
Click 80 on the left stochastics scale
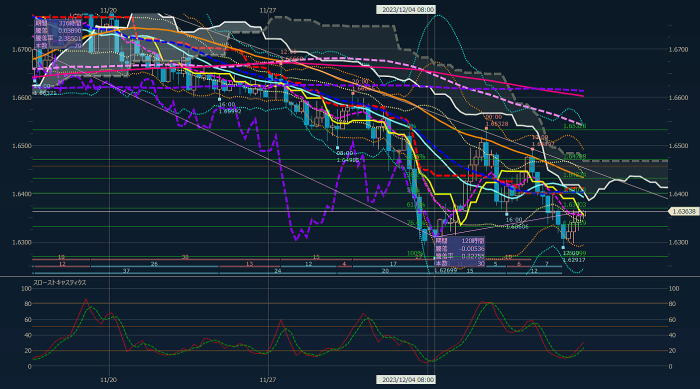pos(28,304)
